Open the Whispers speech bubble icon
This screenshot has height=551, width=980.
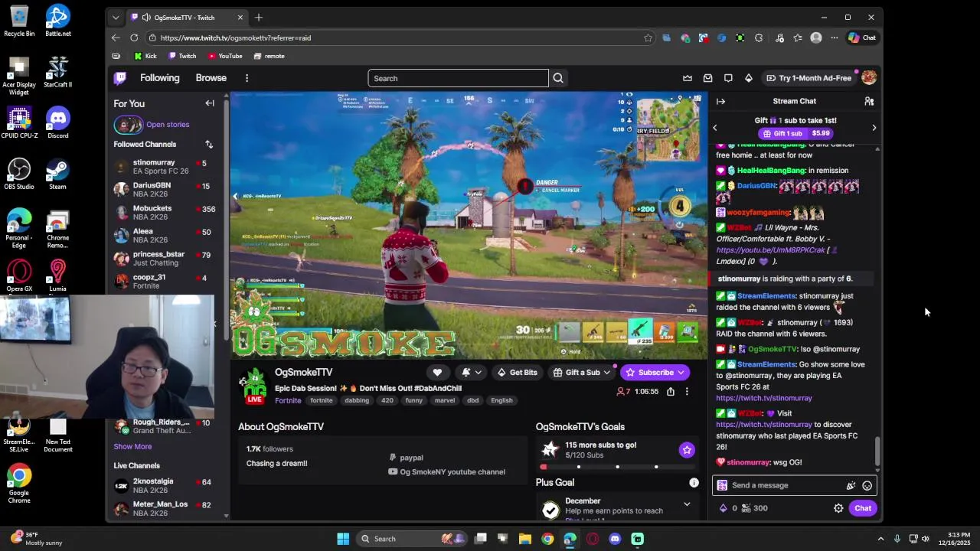click(x=728, y=78)
